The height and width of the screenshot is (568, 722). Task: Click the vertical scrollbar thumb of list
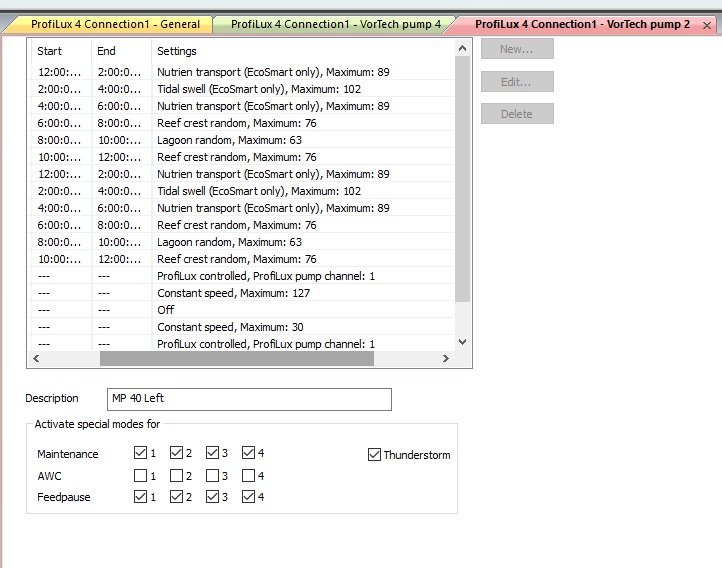coord(463,179)
